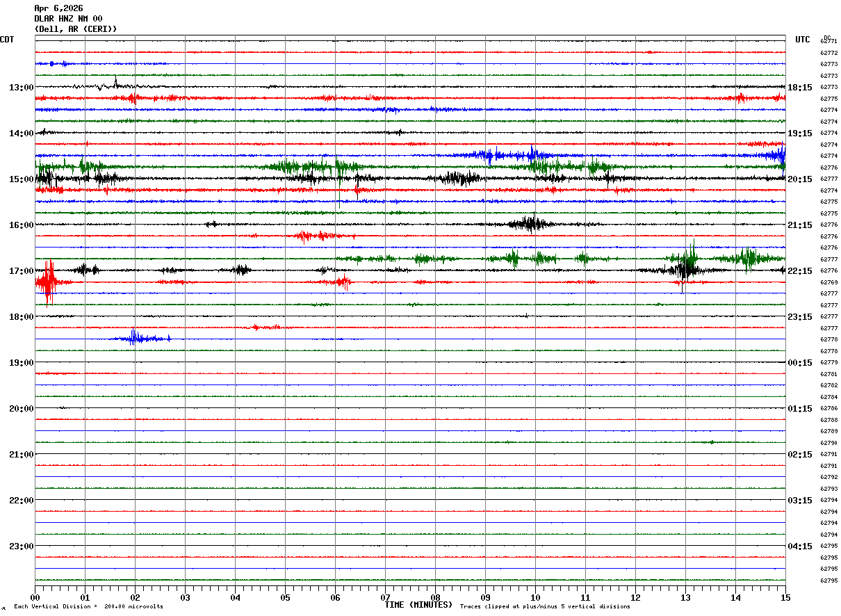Click the 04:15 UTC time label
This screenshot has width=841, height=616.
click(800, 546)
